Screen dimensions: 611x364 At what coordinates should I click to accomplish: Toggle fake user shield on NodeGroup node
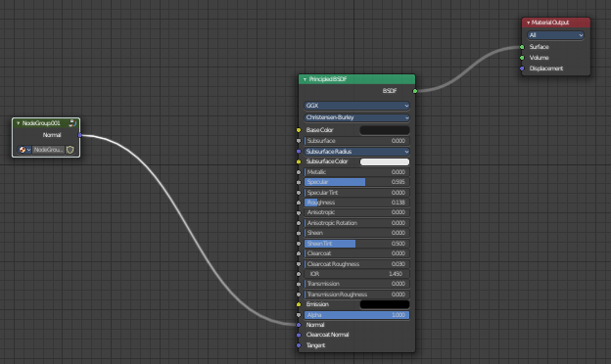[70, 150]
